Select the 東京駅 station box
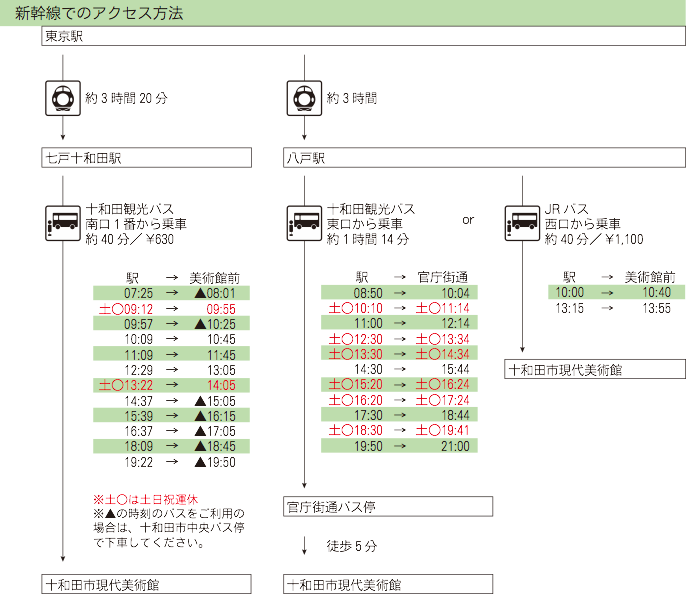The image size is (686, 594). 363,37
